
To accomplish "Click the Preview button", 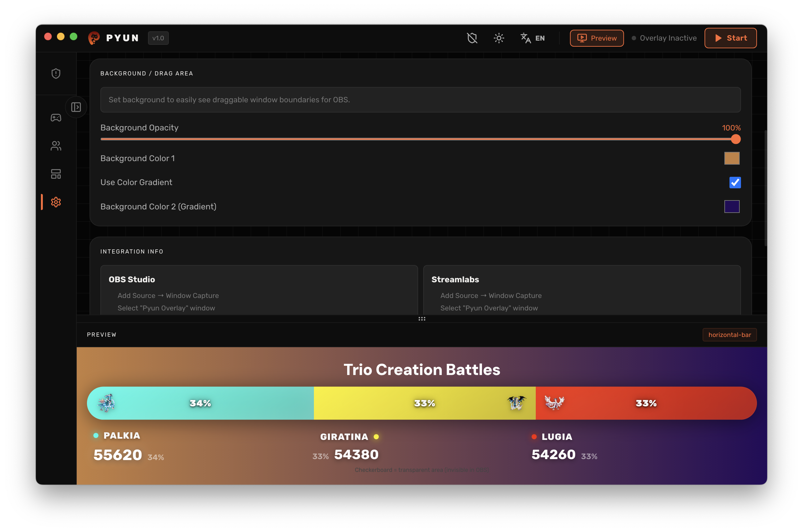I will pyautogui.click(x=597, y=38).
